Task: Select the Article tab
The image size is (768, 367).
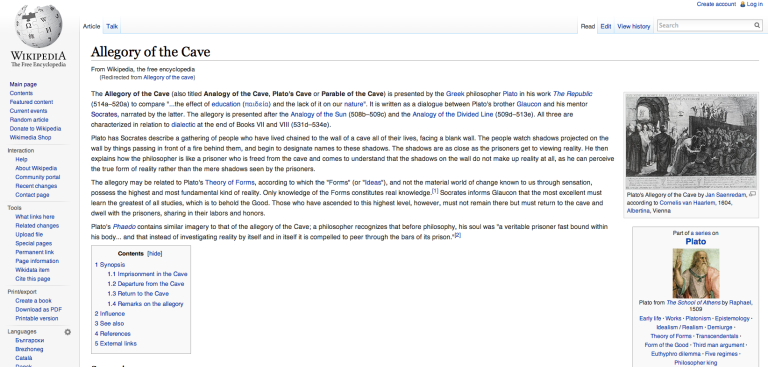Action: click(x=92, y=26)
